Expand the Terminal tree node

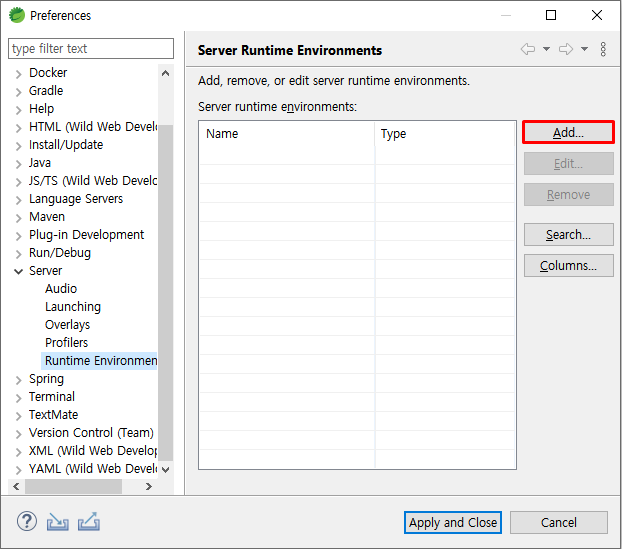click(x=18, y=398)
